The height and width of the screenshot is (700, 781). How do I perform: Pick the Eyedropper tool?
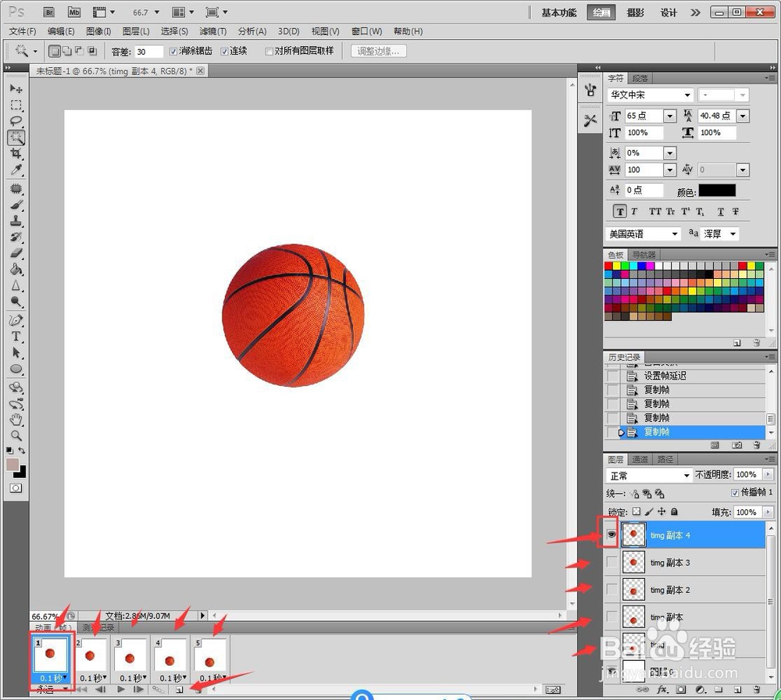tap(16, 170)
